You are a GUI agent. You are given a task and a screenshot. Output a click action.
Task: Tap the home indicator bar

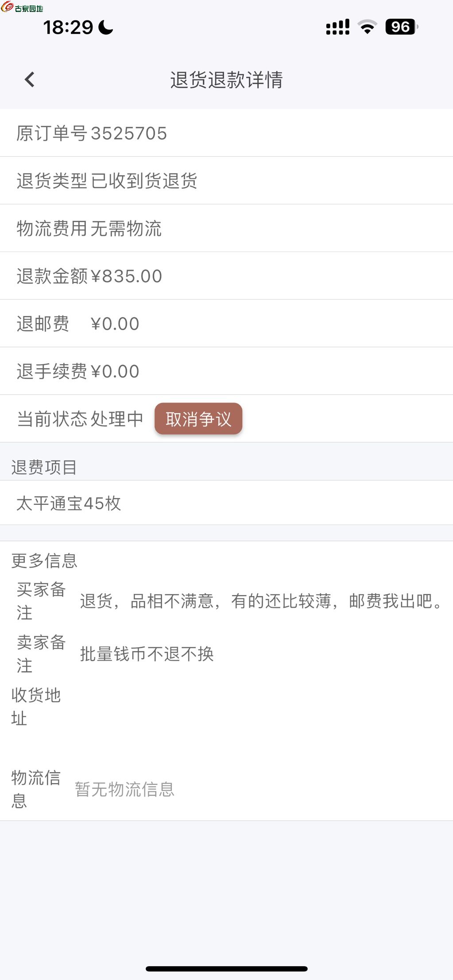(226, 969)
